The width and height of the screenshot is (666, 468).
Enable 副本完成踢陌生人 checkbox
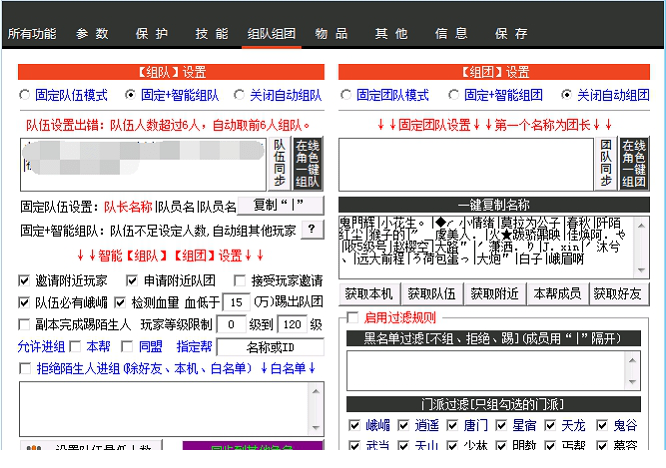(24, 324)
